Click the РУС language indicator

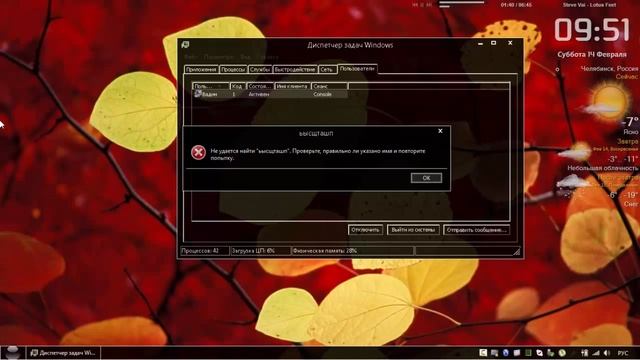[623, 353]
